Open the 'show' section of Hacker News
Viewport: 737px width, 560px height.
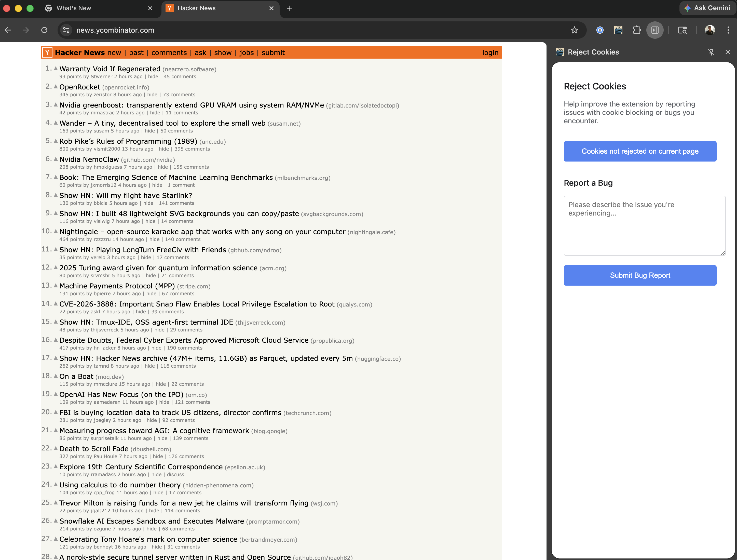point(223,53)
